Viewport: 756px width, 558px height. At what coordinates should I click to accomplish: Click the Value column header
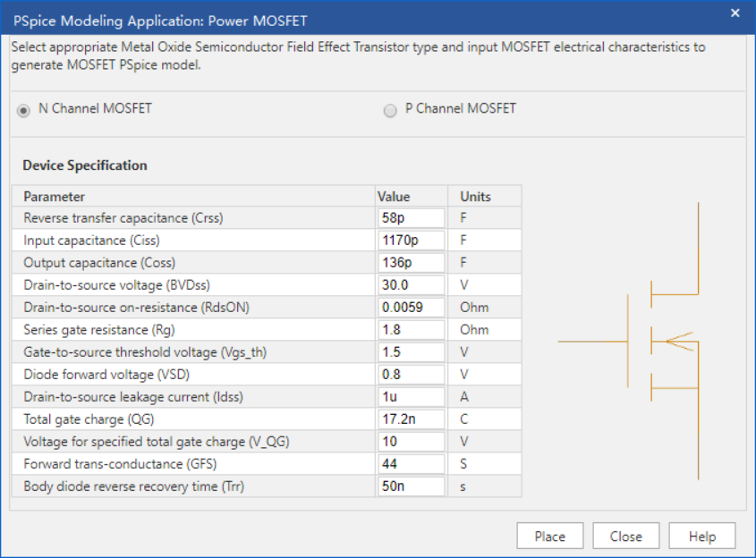pos(412,196)
